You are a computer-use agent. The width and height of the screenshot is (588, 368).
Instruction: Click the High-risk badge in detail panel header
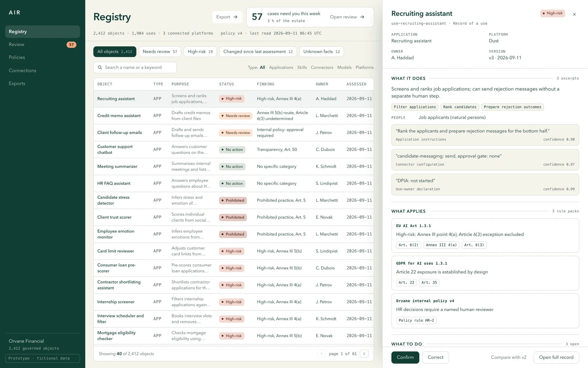pyautogui.click(x=553, y=13)
